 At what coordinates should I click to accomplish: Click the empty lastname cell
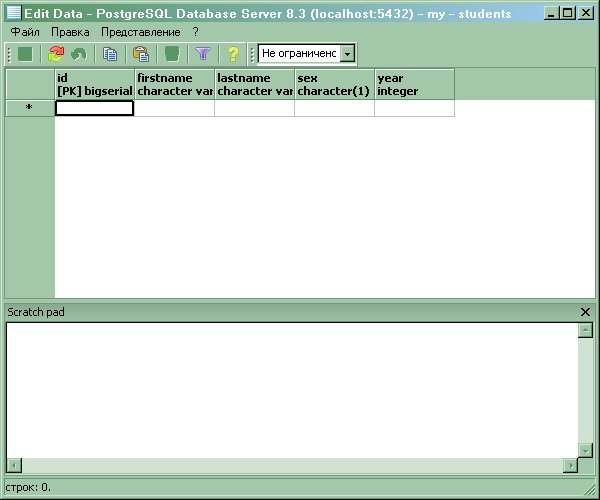tap(254, 108)
